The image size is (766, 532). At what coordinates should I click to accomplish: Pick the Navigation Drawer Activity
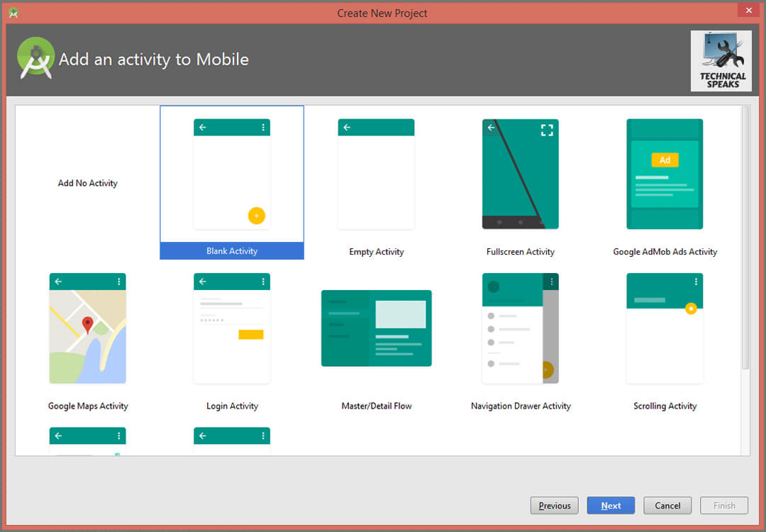pos(520,328)
